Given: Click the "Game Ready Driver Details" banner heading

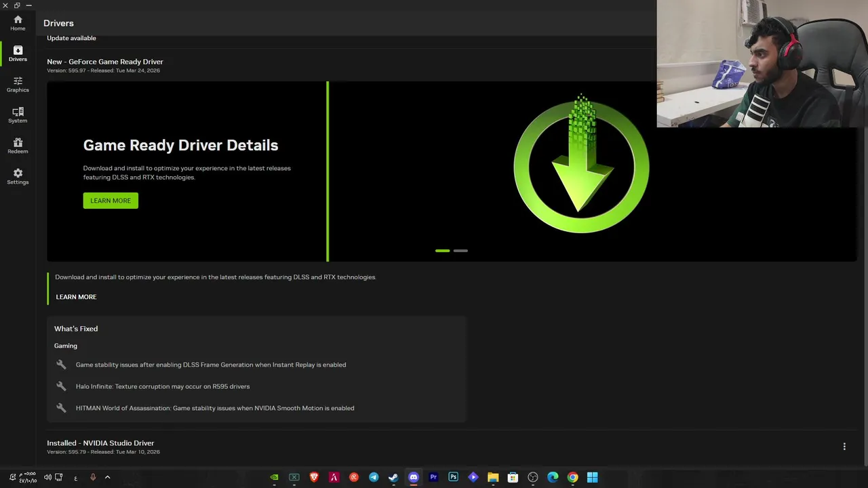Looking at the screenshot, I should 180,145.
